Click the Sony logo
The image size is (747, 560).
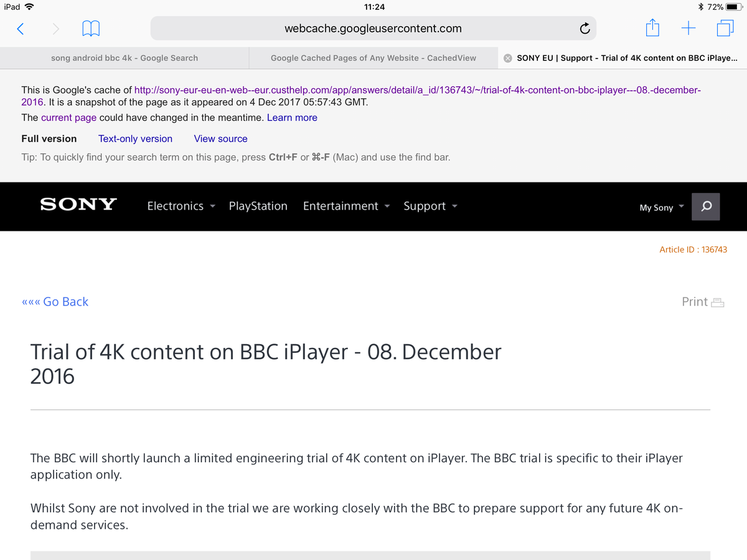(78, 205)
